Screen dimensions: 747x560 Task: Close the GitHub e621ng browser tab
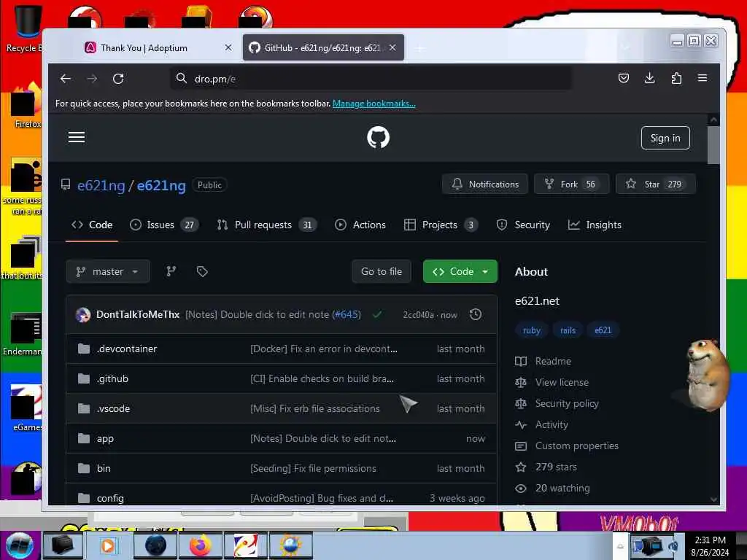tap(392, 47)
